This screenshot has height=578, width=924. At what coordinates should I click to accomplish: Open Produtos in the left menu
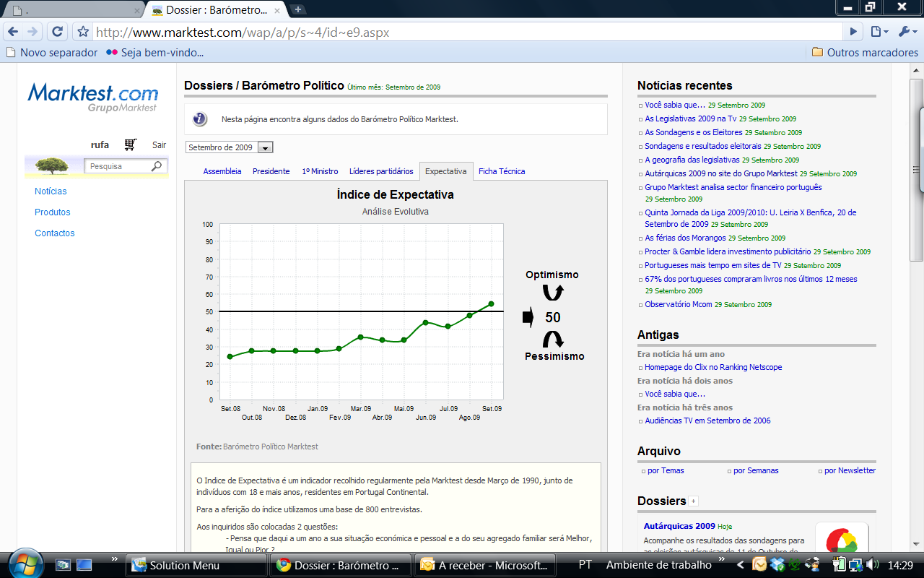point(53,212)
